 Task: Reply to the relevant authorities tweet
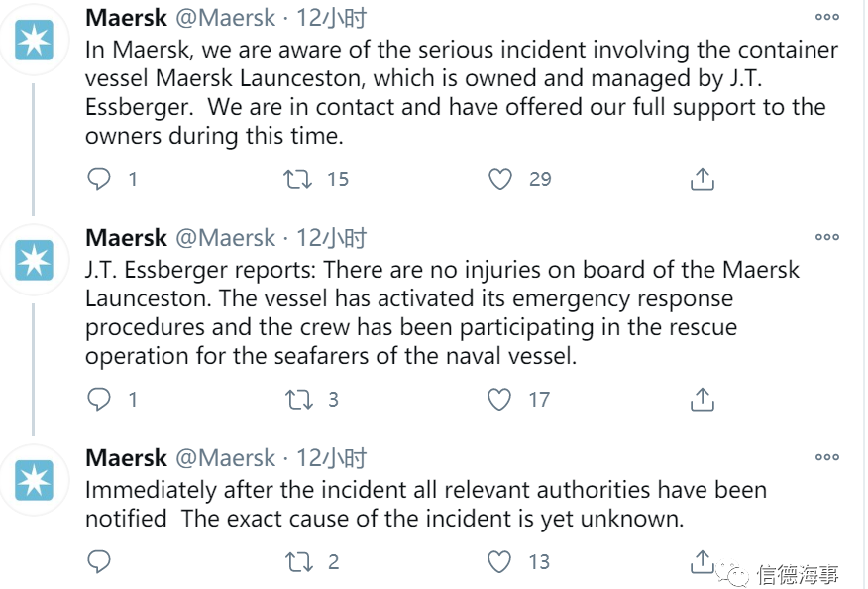click(x=99, y=562)
